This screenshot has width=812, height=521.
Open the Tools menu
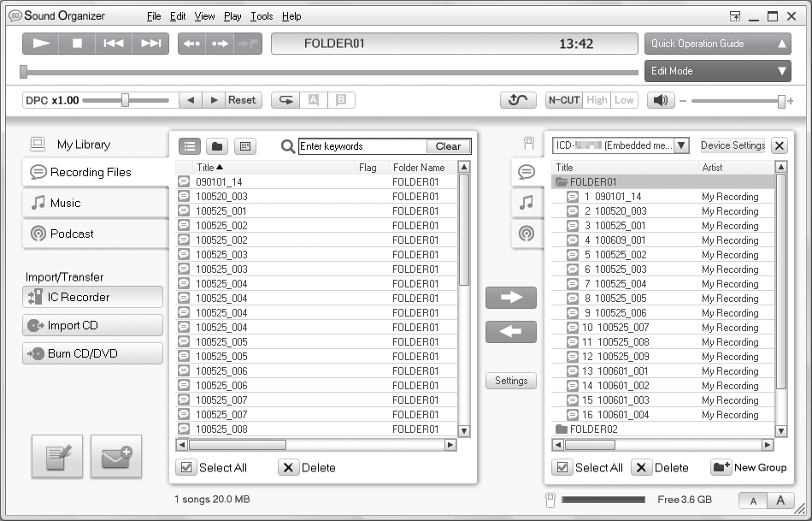262,16
